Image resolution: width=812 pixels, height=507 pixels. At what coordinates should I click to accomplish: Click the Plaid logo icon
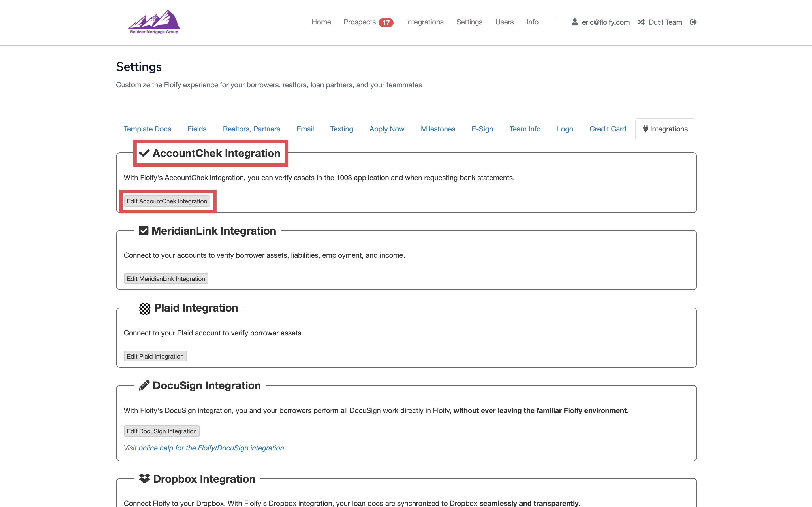click(x=145, y=308)
